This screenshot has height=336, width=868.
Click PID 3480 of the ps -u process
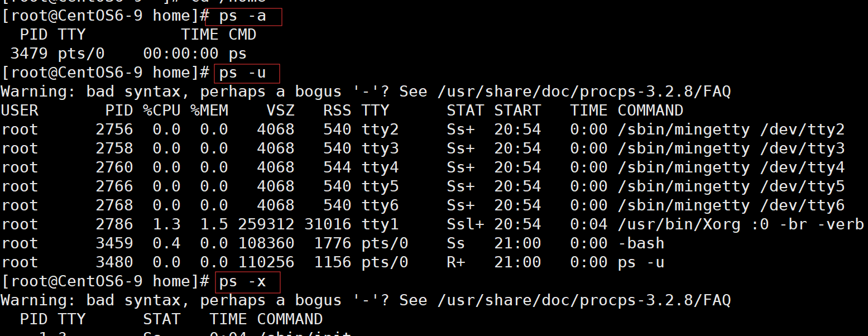pos(114,262)
